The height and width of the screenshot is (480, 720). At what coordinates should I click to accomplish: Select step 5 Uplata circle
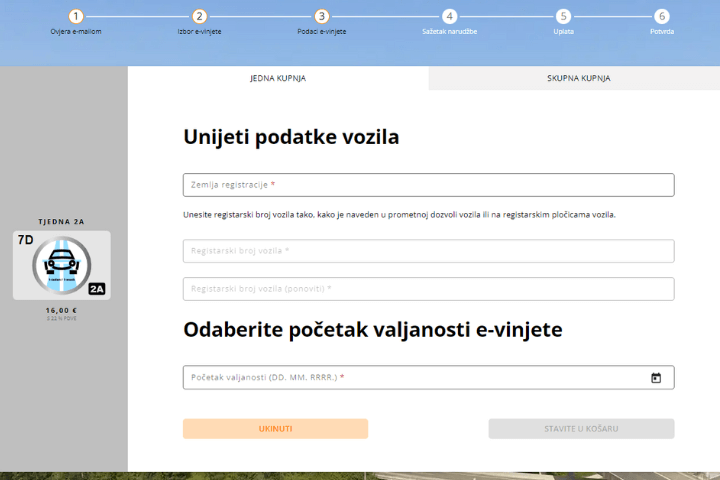coord(563,17)
